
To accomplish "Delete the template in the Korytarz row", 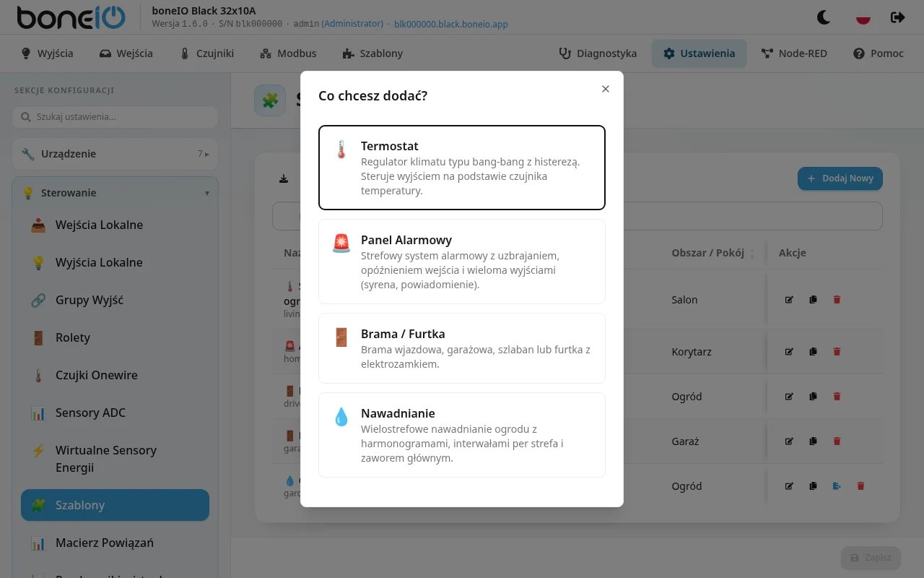I will pos(837,351).
